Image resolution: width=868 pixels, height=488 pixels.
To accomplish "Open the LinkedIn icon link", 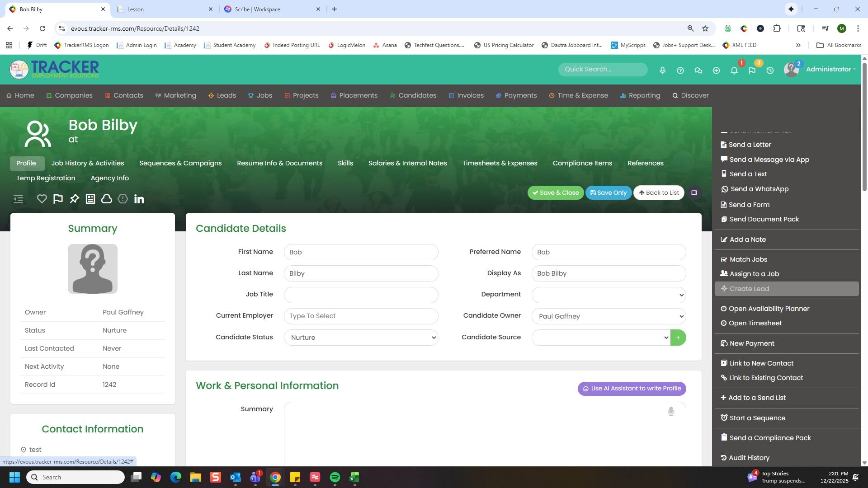I will click(x=139, y=199).
